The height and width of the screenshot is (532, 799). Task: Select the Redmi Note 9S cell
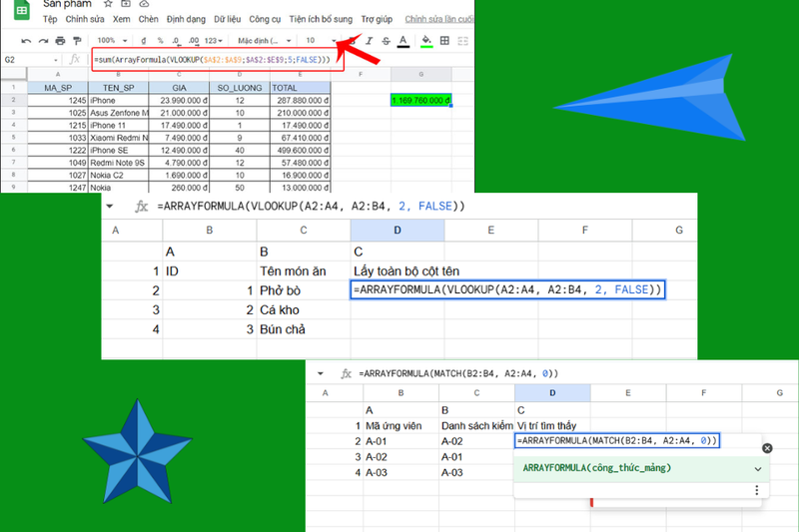118,163
